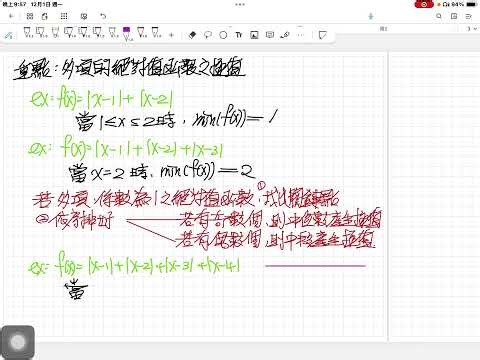Select the Shape circle tool

coord(223,35)
